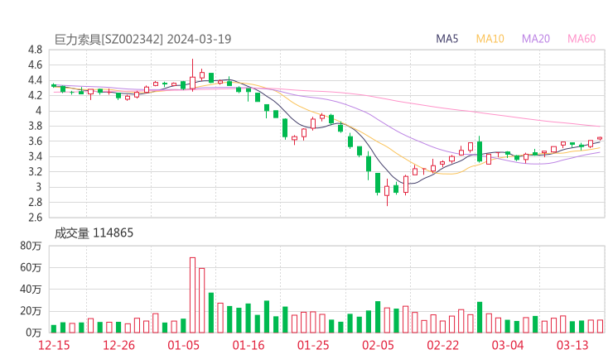Click the MA60 legend label
Image resolution: width=613 pixels, height=364 pixels.
582,39
